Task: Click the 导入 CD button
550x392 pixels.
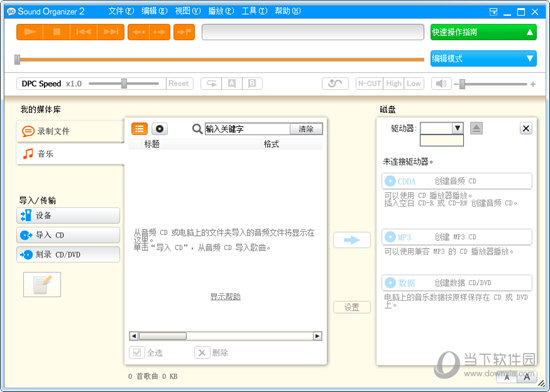Action: click(68, 235)
